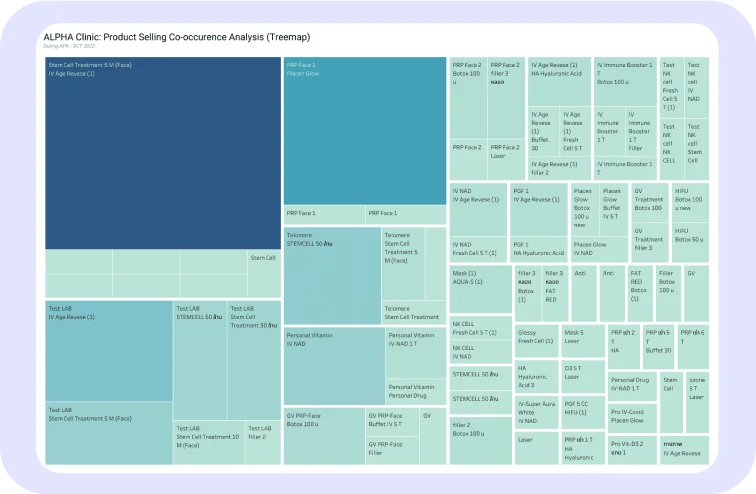Click IV Age Revese (1) Fresh Cell 5 T cell

coord(576,131)
